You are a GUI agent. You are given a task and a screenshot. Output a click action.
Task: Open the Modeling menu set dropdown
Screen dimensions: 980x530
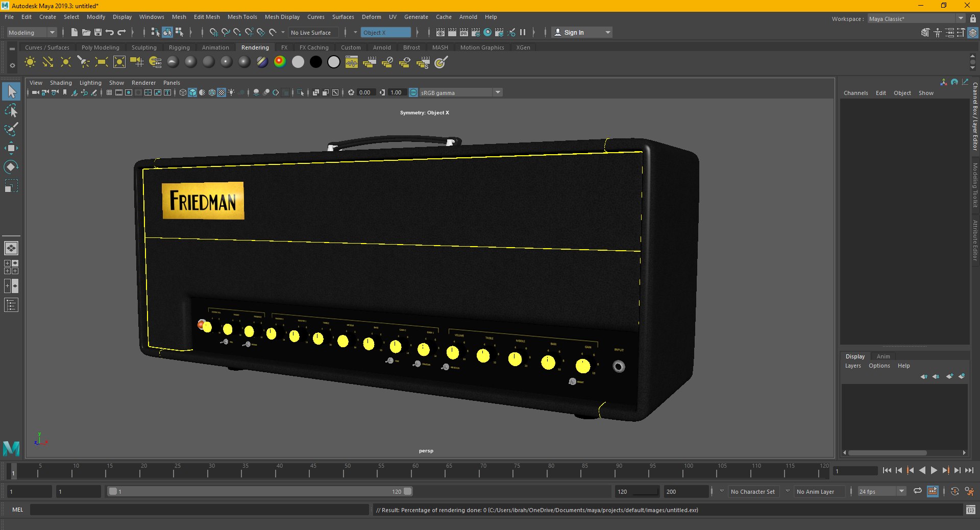tap(32, 32)
